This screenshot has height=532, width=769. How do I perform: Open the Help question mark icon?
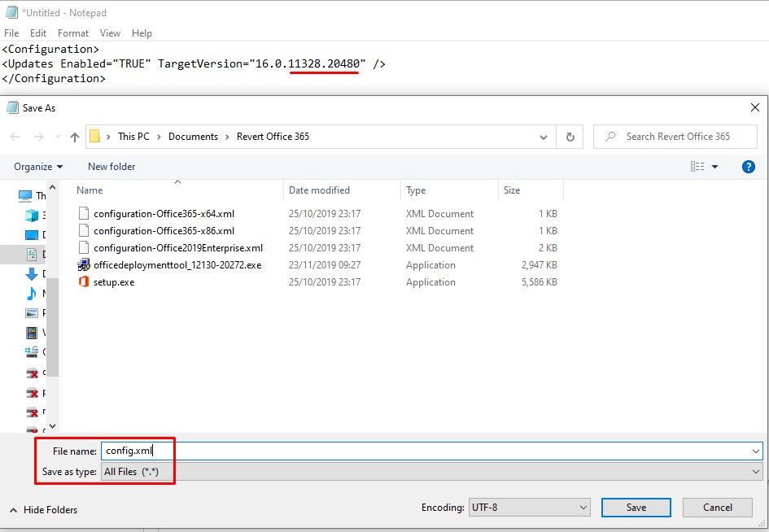(x=748, y=166)
